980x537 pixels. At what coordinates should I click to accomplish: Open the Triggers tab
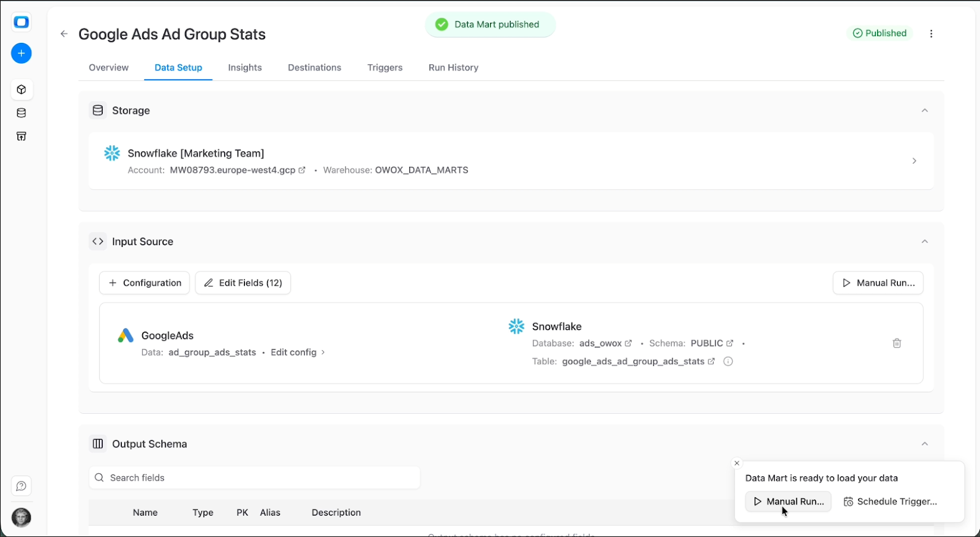click(x=385, y=67)
